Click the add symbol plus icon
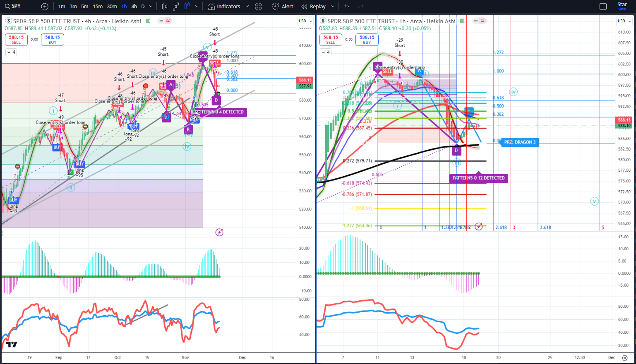 point(45,7)
